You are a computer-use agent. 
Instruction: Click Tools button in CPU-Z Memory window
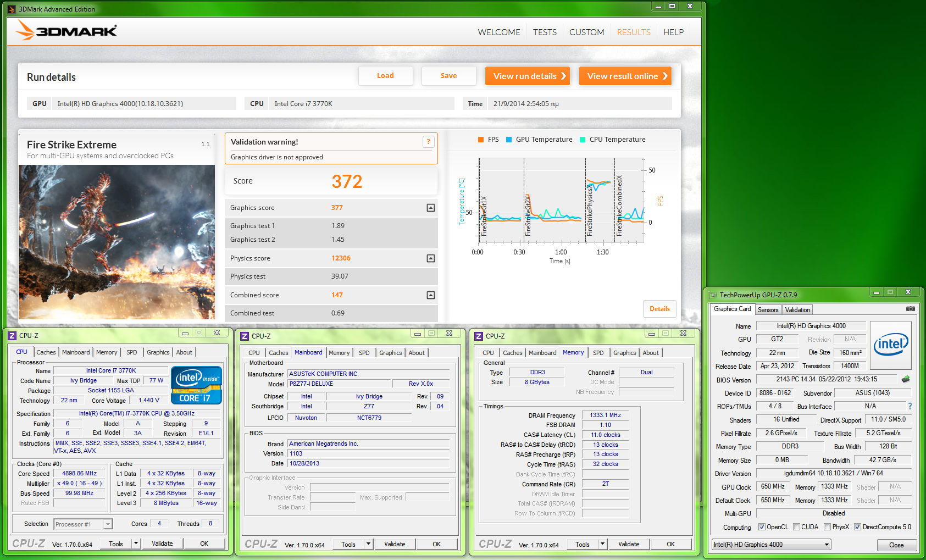(x=583, y=544)
